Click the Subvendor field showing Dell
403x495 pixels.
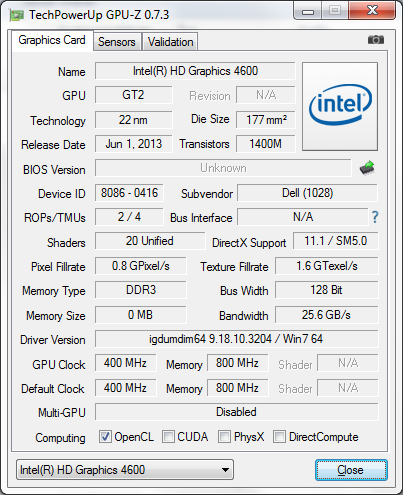[x=307, y=193]
